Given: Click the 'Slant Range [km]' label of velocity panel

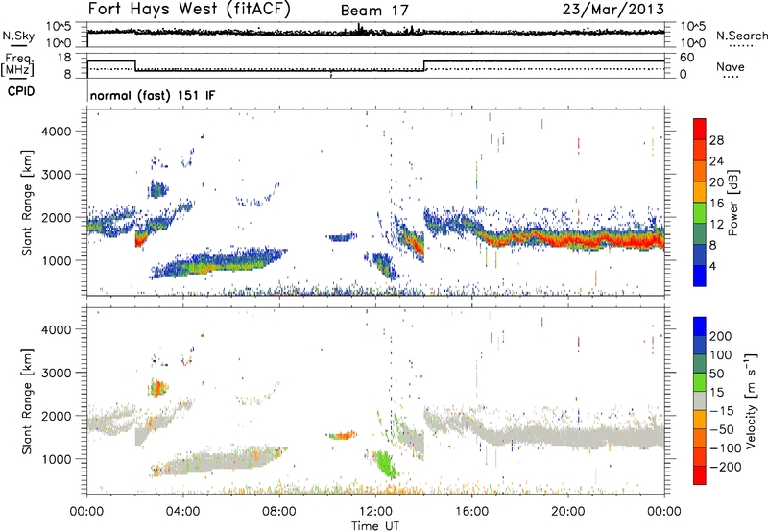Looking at the screenshot, I should coord(27,401).
